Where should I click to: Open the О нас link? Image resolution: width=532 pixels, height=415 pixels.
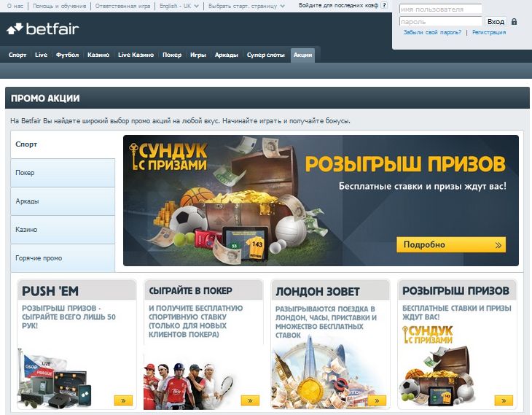pyautogui.click(x=15, y=6)
